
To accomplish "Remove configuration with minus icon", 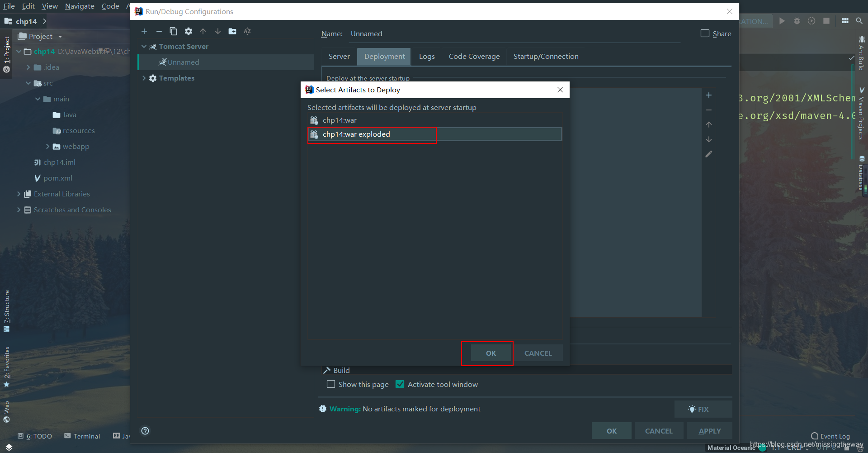I will [159, 31].
